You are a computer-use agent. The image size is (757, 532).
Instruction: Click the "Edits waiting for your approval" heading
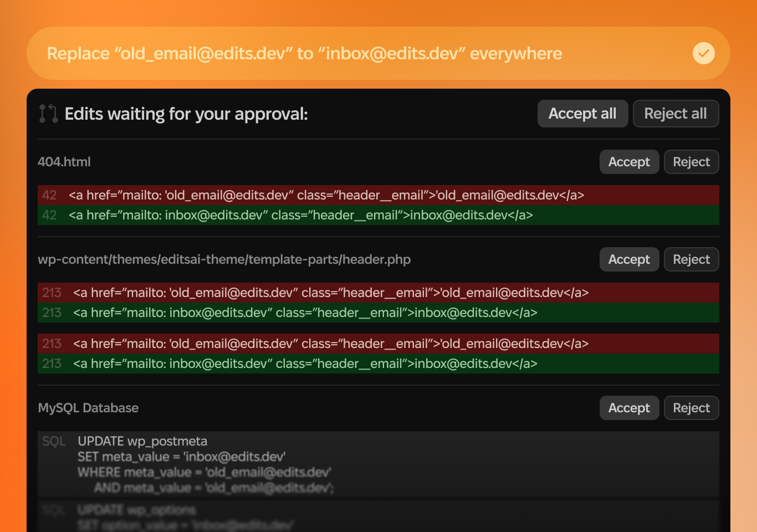click(x=186, y=114)
